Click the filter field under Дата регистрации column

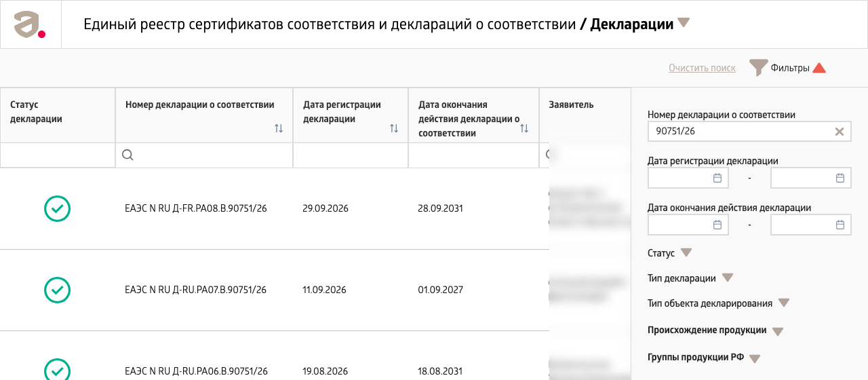point(351,155)
